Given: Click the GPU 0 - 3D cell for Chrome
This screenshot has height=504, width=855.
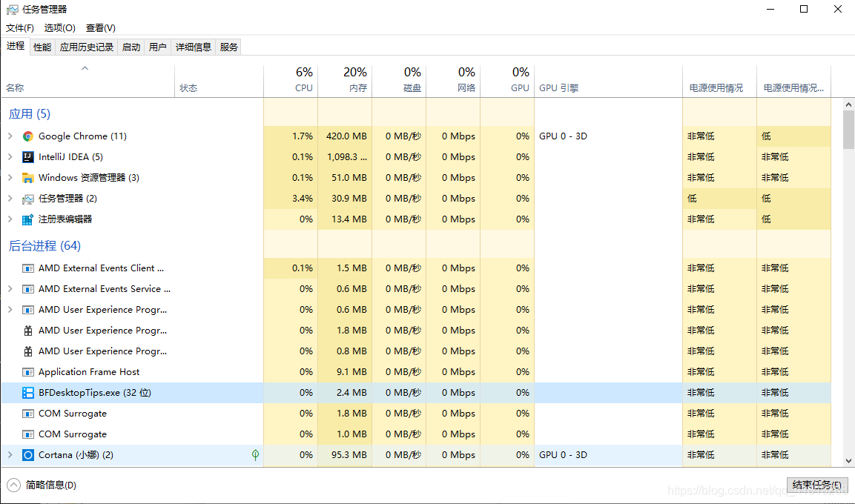Looking at the screenshot, I should (608, 136).
